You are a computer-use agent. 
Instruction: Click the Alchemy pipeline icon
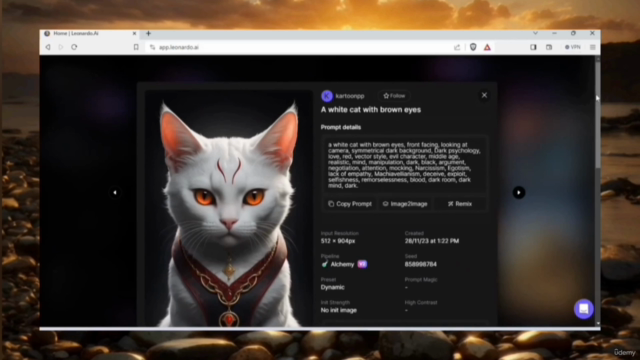[324, 264]
